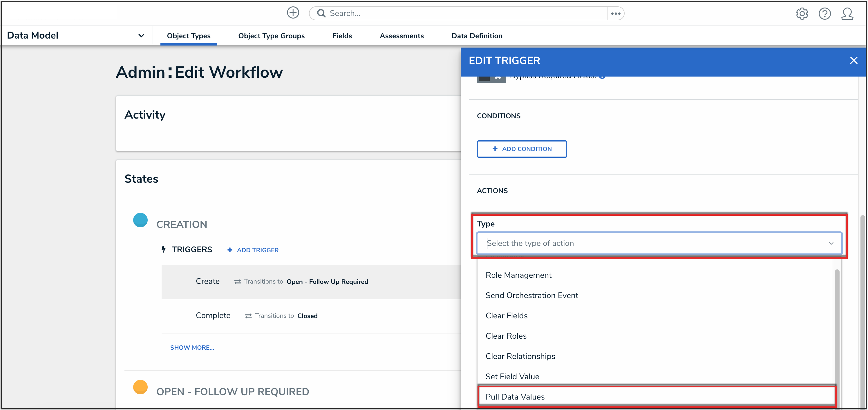
Task: Click the blue Creation state circle
Action: [x=140, y=220]
